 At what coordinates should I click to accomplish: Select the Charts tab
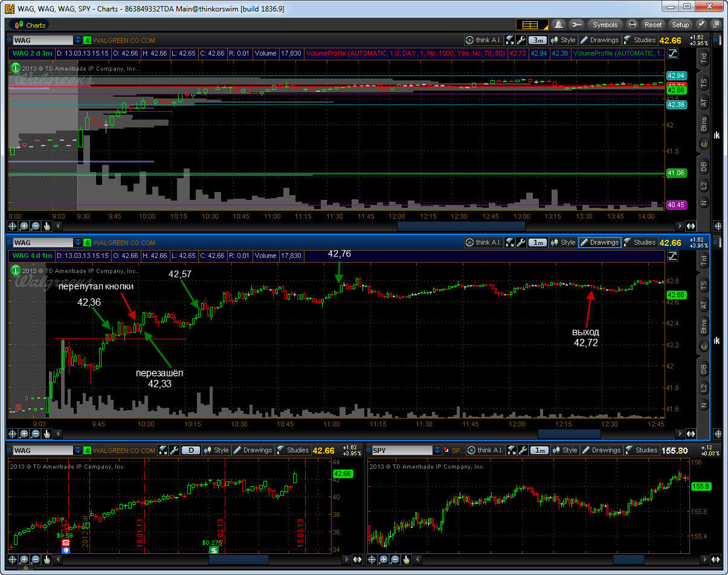coord(30,25)
